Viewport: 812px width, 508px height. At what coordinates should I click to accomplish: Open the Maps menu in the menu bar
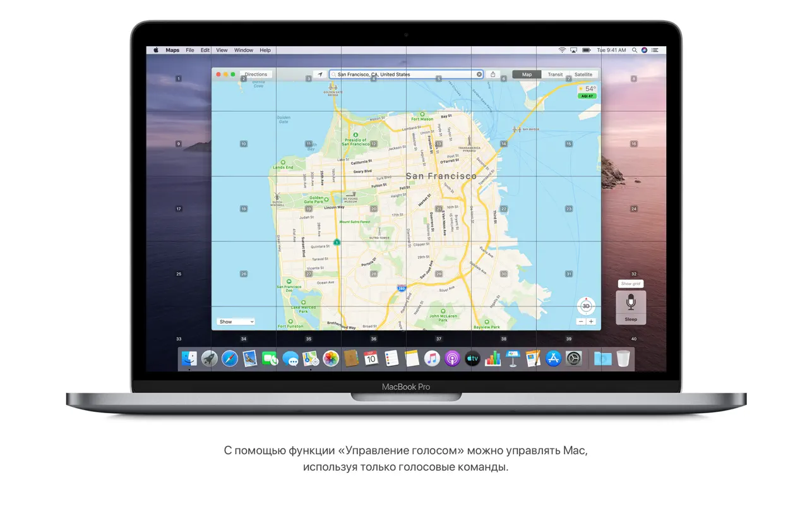(172, 50)
